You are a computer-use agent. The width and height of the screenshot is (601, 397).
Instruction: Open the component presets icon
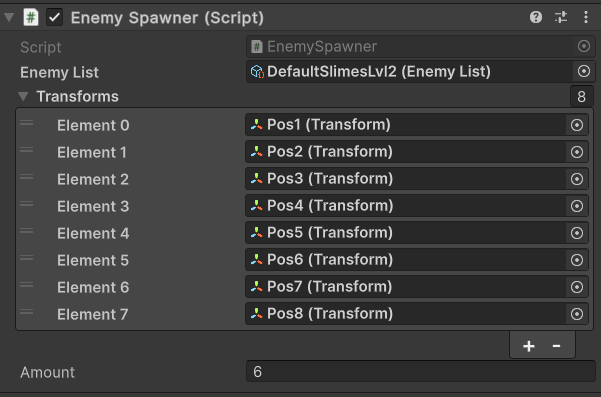[561, 17]
